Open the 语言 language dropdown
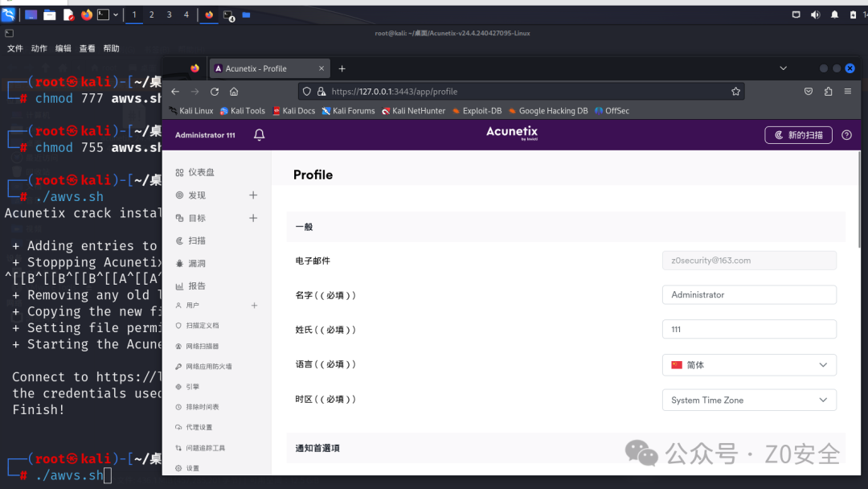This screenshot has width=868, height=489. 749,365
